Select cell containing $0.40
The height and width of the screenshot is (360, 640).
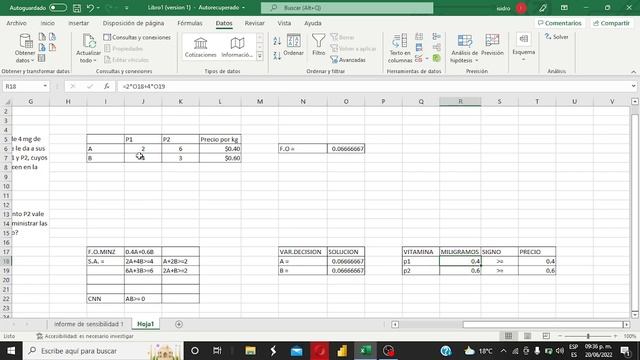[x=220, y=149]
